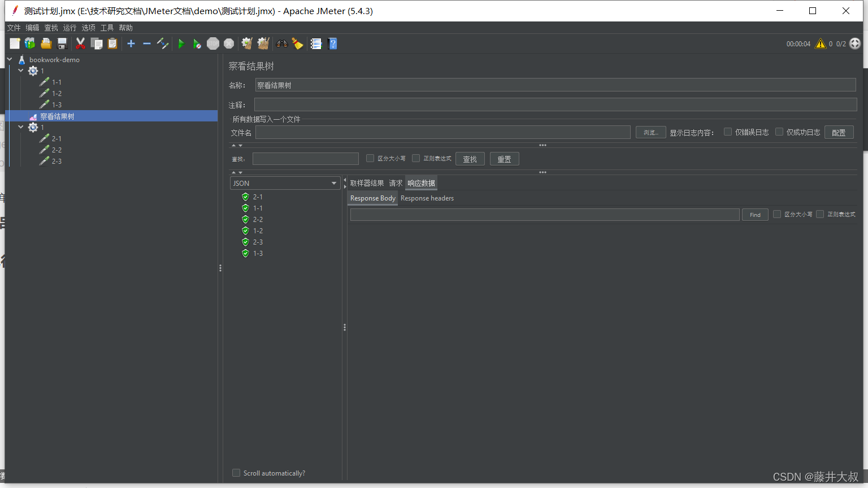Select sampler 1-3 in test plan tree
868x488 pixels.
[x=57, y=104]
